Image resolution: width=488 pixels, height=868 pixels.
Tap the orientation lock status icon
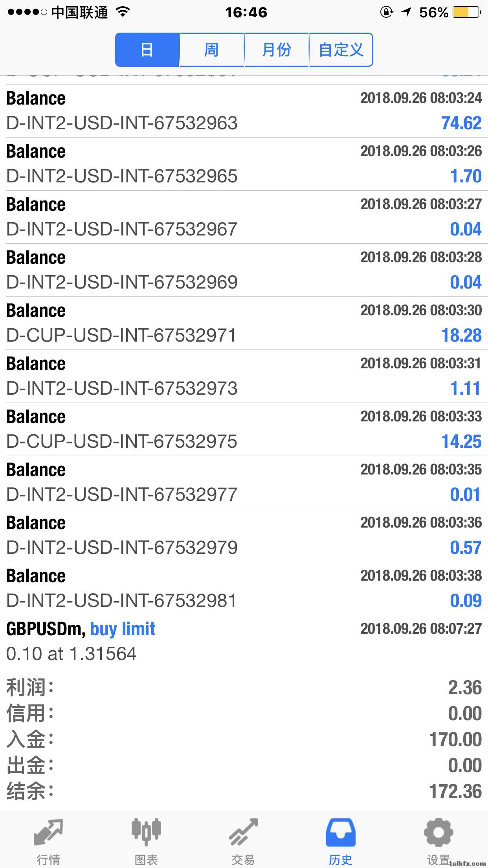pyautogui.click(x=386, y=12)
